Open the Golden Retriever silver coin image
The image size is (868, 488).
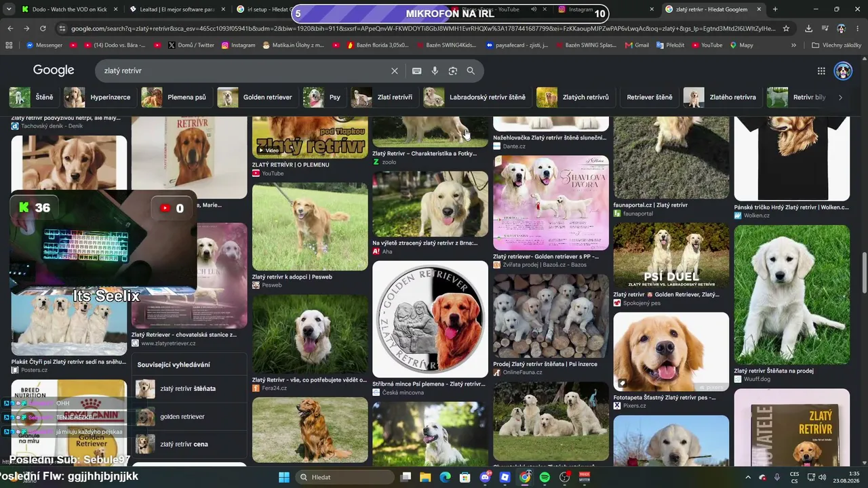pyautogui.click(x=430, y=319)
